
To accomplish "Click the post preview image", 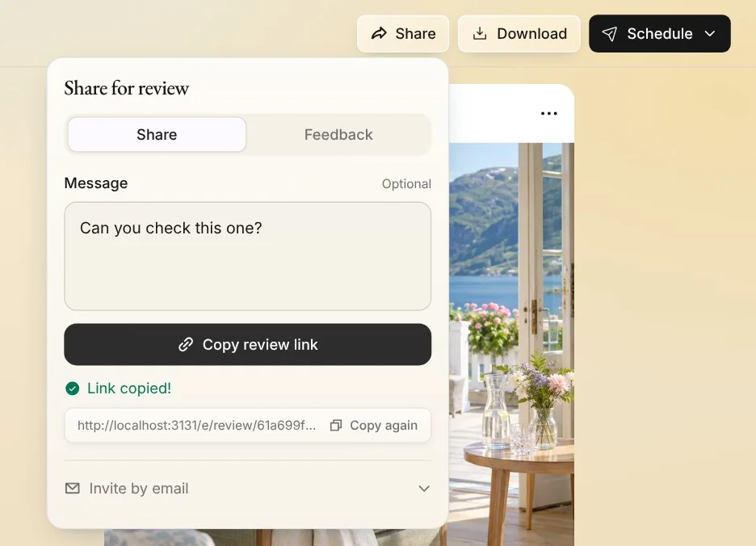I will coord(511,344).
